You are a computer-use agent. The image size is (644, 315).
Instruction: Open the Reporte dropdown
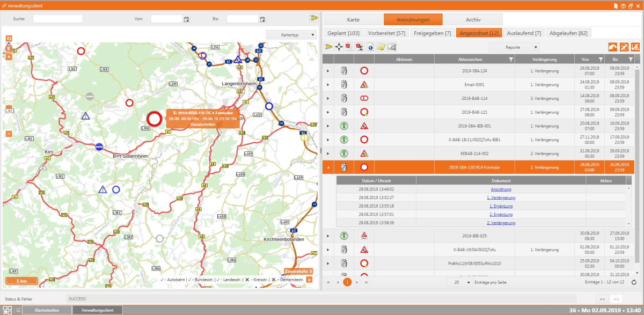(513, 47)
